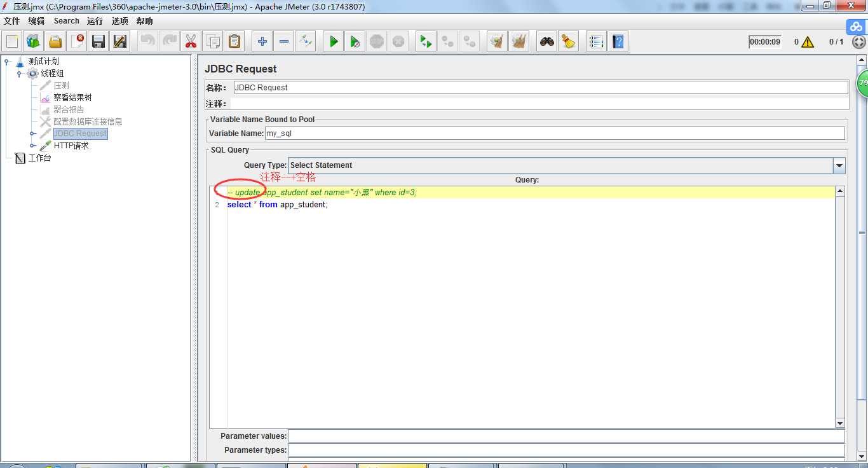Open the Query Type dropdown
The width and height of the screenshot is (868, 468).
pyautogui.click(x=839, y=165)
